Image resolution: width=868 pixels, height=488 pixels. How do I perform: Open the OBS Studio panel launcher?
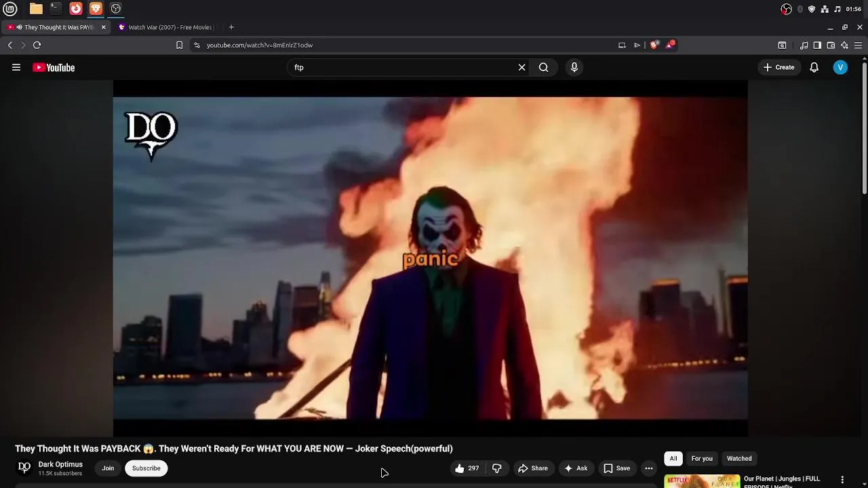pyautogui.click(x=116, y=9)
